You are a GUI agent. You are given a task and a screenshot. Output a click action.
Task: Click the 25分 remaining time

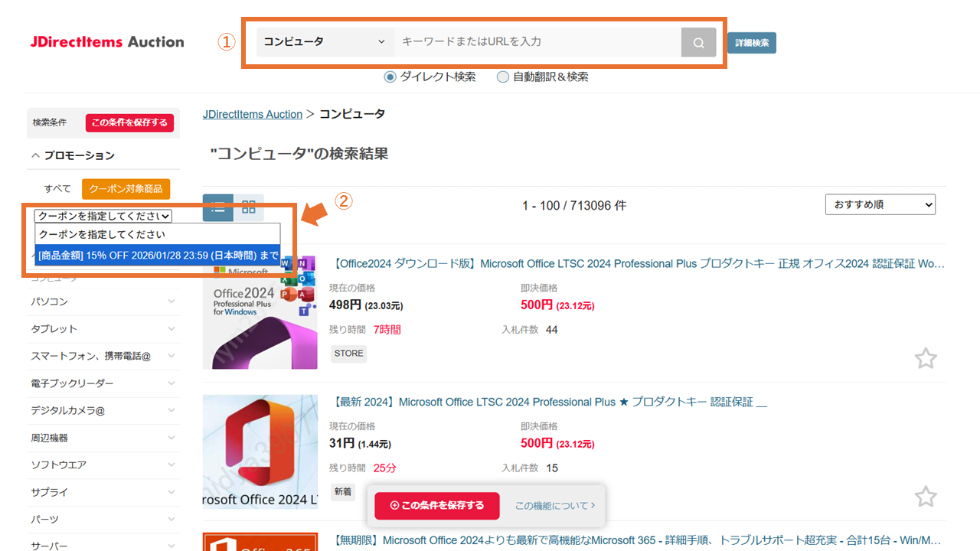point(385,468)
